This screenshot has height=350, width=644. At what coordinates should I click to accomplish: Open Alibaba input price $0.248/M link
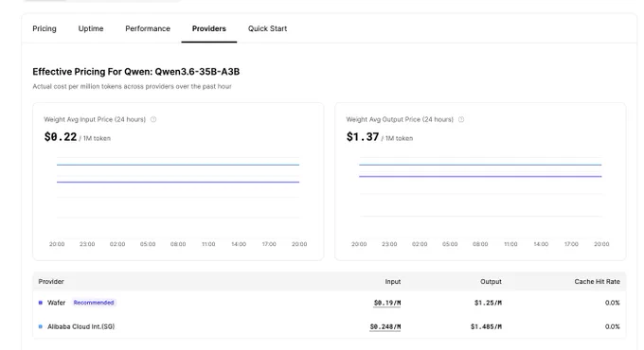point(385,327)
